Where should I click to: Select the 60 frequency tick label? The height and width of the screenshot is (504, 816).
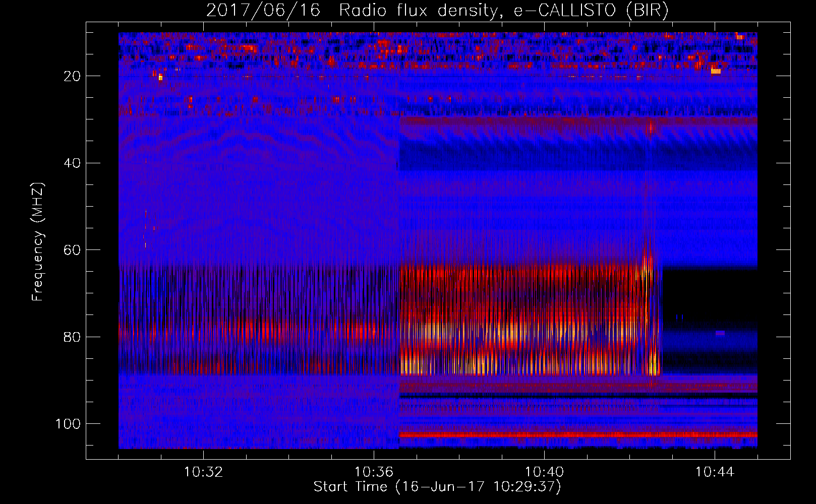[x=73, y=250]
